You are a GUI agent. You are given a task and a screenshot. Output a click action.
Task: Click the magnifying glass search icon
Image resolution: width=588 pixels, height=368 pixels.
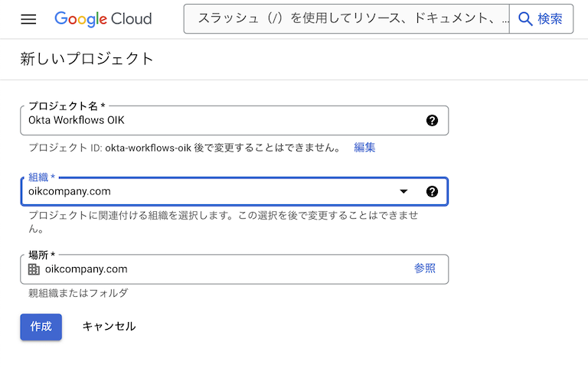[525, 19]
